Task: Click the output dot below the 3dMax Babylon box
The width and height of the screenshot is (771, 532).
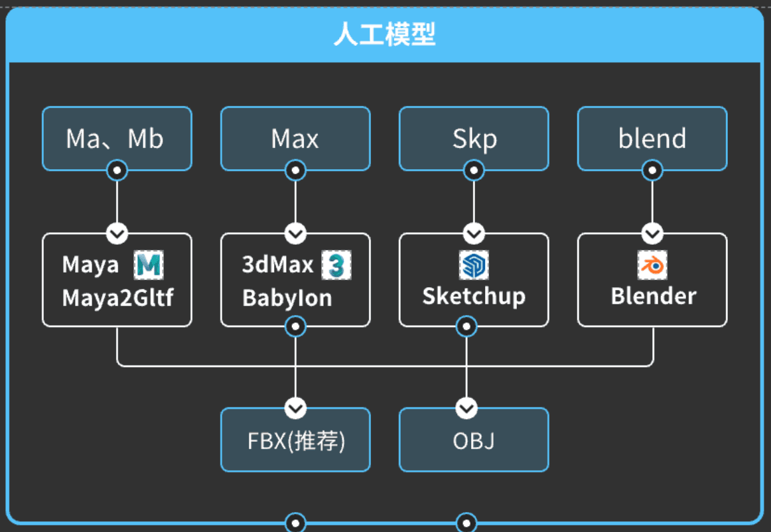Action: (x=295, y=326)
